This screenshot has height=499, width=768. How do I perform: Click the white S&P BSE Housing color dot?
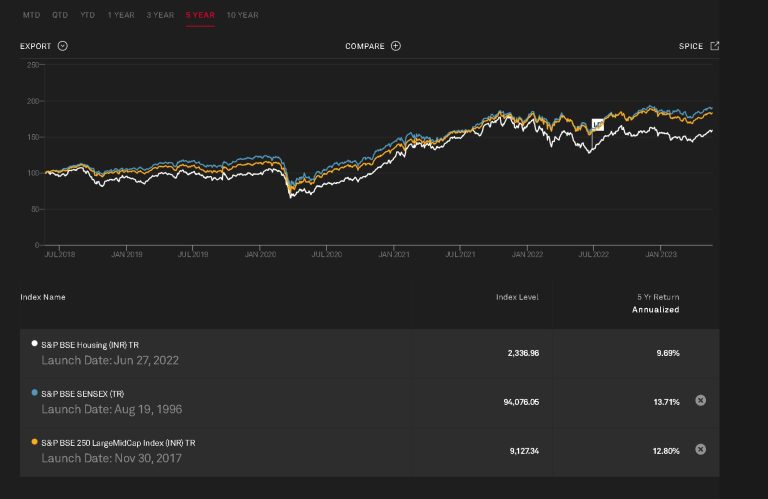coord(35,344)
